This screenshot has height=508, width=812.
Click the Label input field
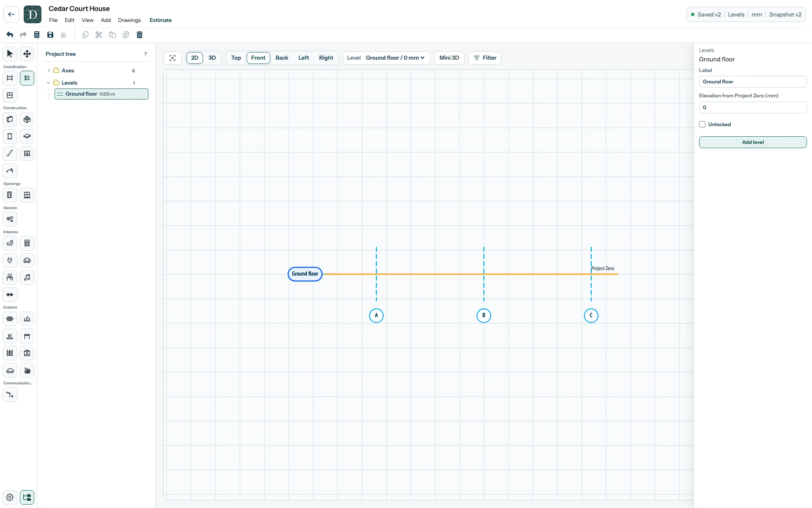753,82
